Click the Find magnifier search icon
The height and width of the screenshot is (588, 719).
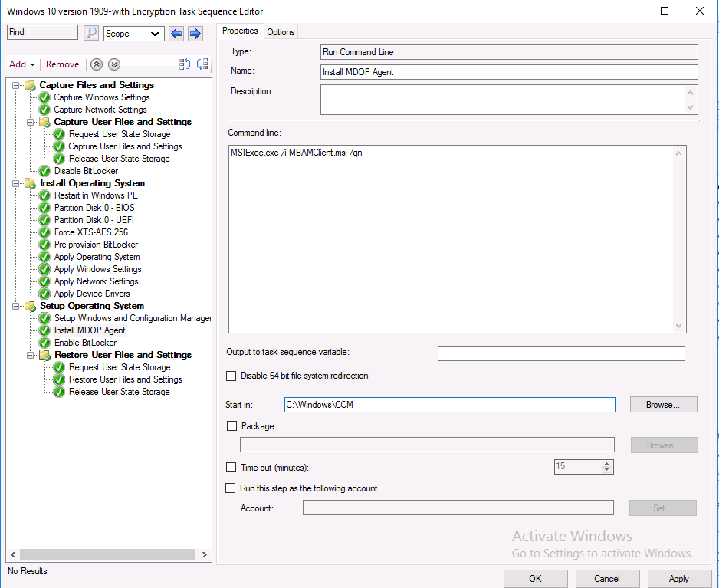(91, 33)
